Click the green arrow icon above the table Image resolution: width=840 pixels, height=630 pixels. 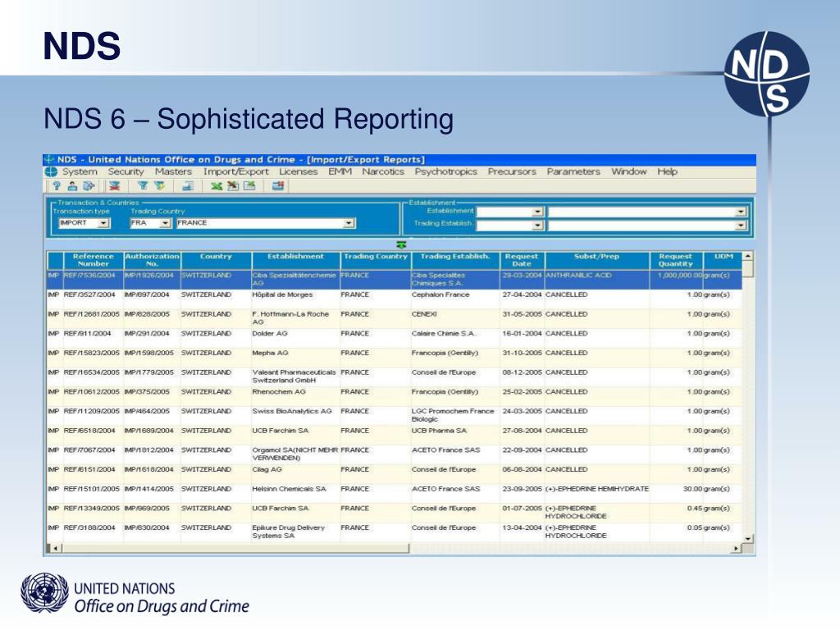click(400, 244)
